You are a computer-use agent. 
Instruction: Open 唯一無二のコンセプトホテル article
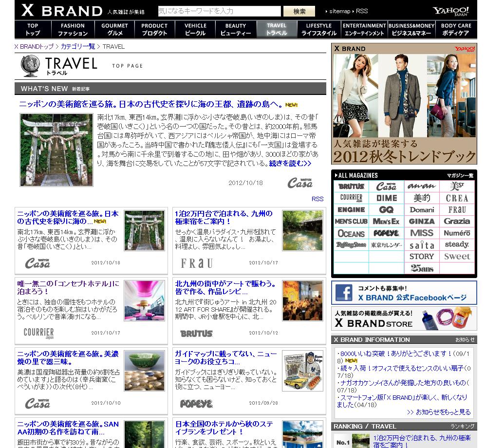point(68,287)
